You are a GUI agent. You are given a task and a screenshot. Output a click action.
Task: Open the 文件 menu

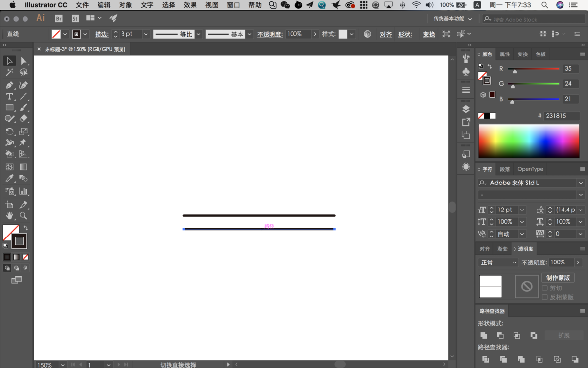pos(82,5)
